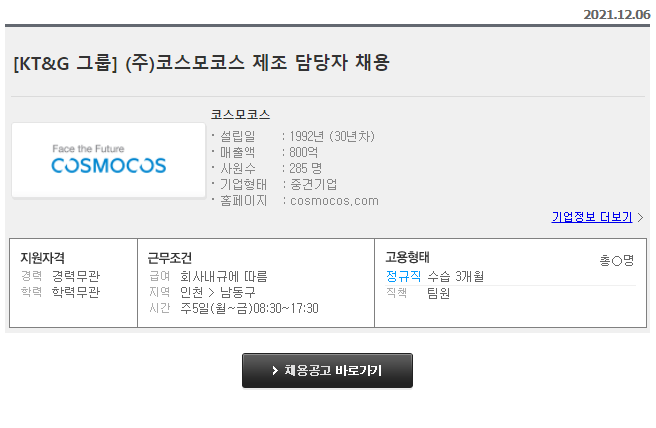Click the COSMOCOS company logo
The image size is (656, 428).
click(109, 160)
